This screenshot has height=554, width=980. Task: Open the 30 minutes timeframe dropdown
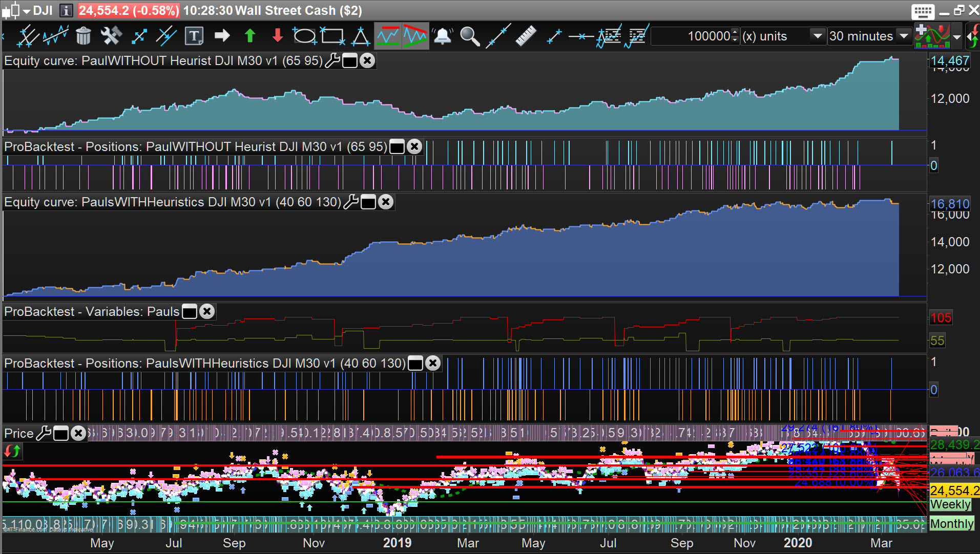click(904, 36)
